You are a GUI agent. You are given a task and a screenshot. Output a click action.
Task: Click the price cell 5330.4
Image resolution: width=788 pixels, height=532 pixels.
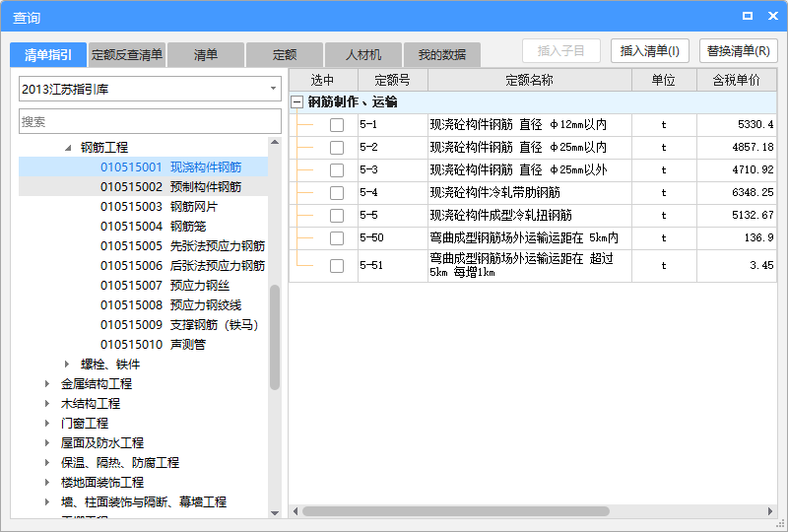[737, 125]
